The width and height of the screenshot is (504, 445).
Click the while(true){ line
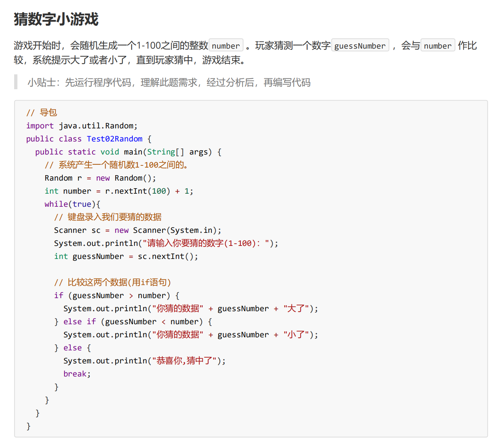point(73,204)
